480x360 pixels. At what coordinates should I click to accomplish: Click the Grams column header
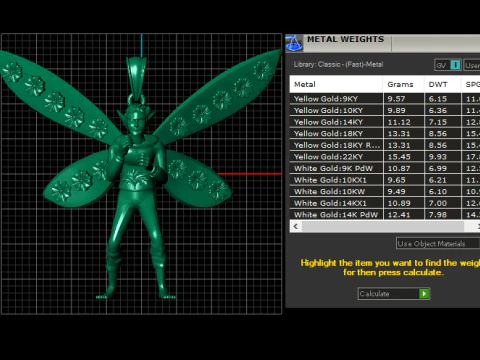coord(404,84)
